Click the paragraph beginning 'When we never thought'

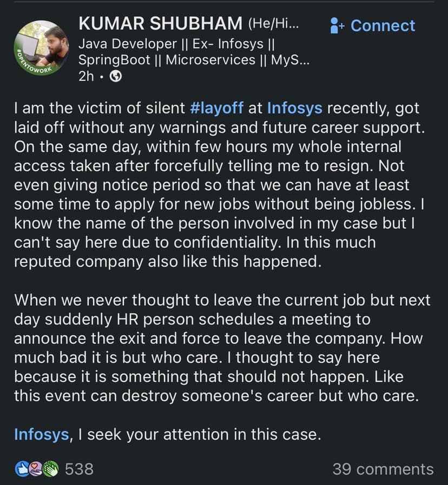pyautogui.click(x=216, y=349)
